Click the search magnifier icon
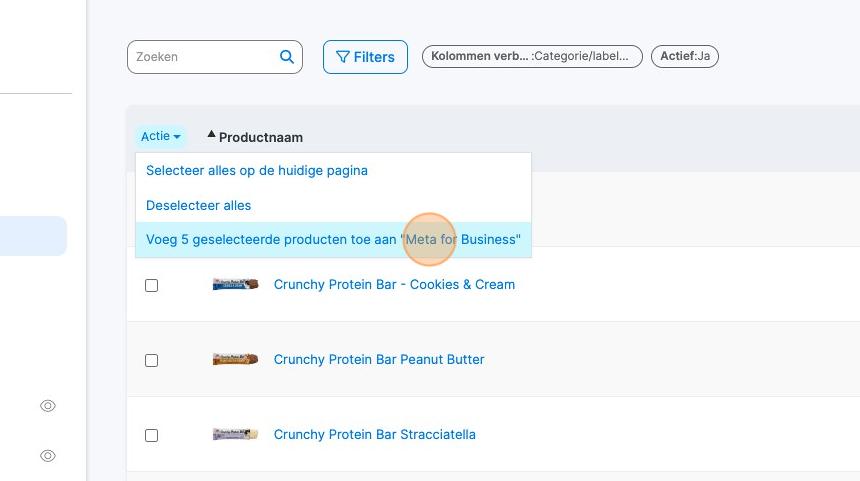This screenshot has height=481, width=860. click(287, 57)
